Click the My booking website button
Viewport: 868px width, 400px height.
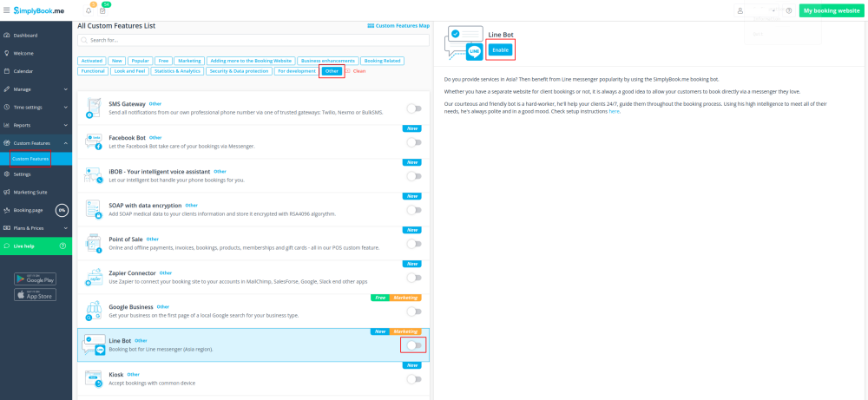click(x=832, y=10)
